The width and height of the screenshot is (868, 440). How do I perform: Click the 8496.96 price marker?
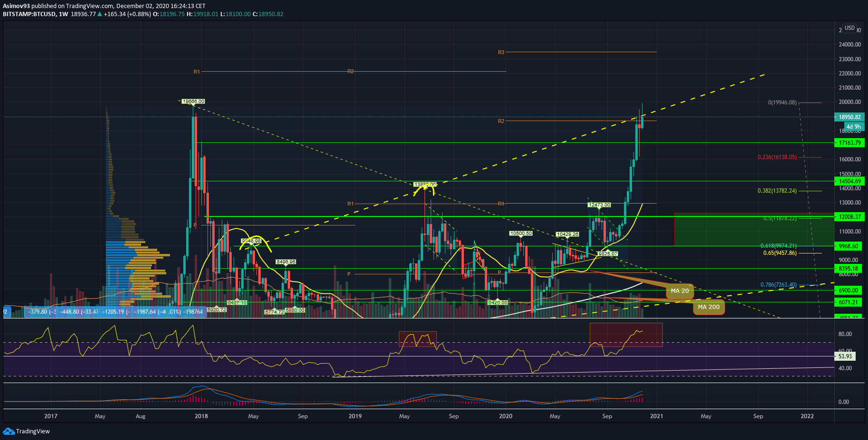click(x=286, y=262)
